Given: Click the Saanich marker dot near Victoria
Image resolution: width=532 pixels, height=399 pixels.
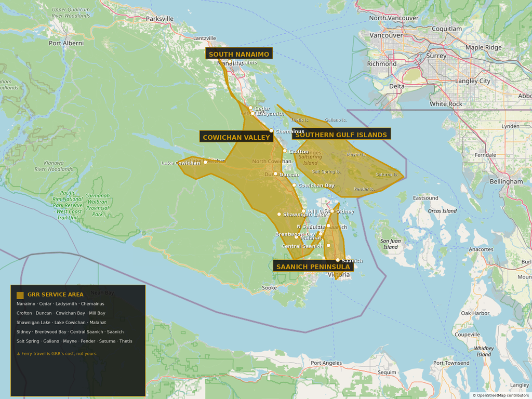Looking at the screenshot, I should [338, 260].
